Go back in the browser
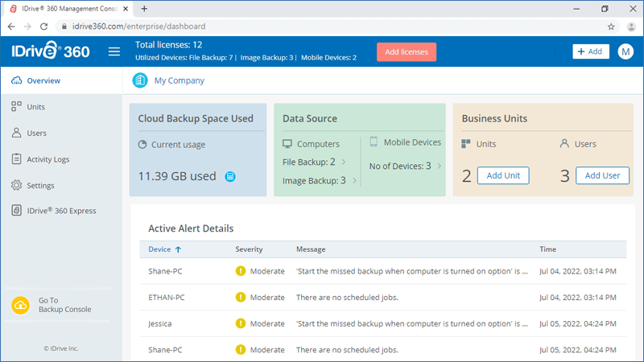This screenshot has height=362, width=644. pos(11,27)
